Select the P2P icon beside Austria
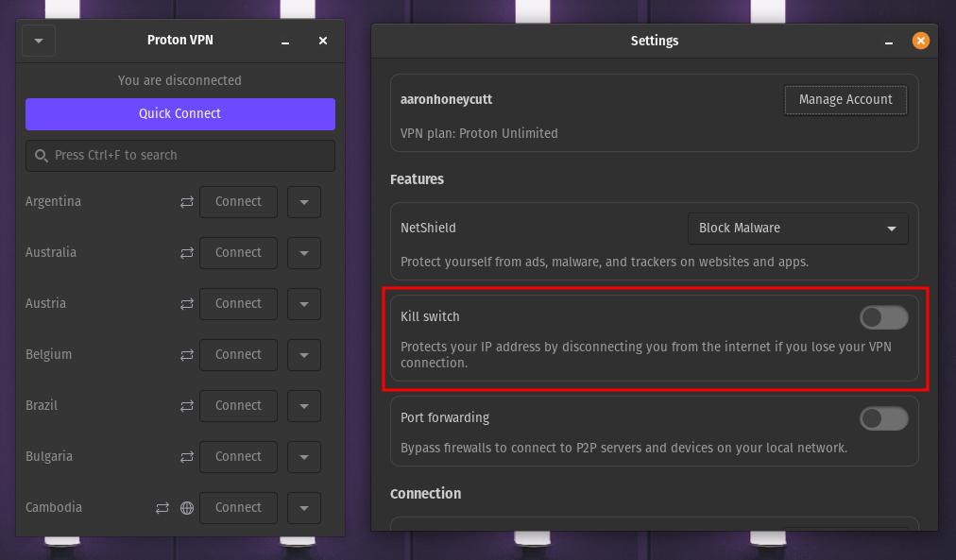Image resolution: width=956 pixels, height=560 pixels. 186,303
